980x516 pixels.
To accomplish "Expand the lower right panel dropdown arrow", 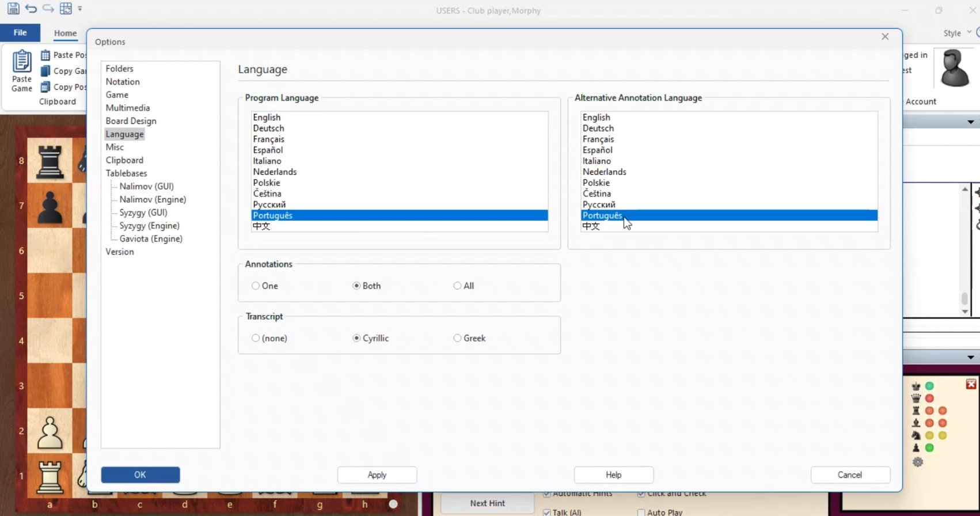I will (971, 358).
